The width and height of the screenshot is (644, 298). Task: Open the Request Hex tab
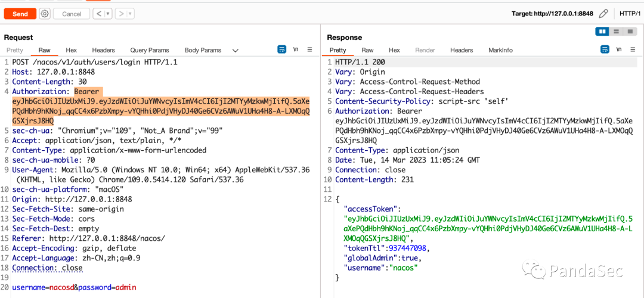(x=71, y=50)
